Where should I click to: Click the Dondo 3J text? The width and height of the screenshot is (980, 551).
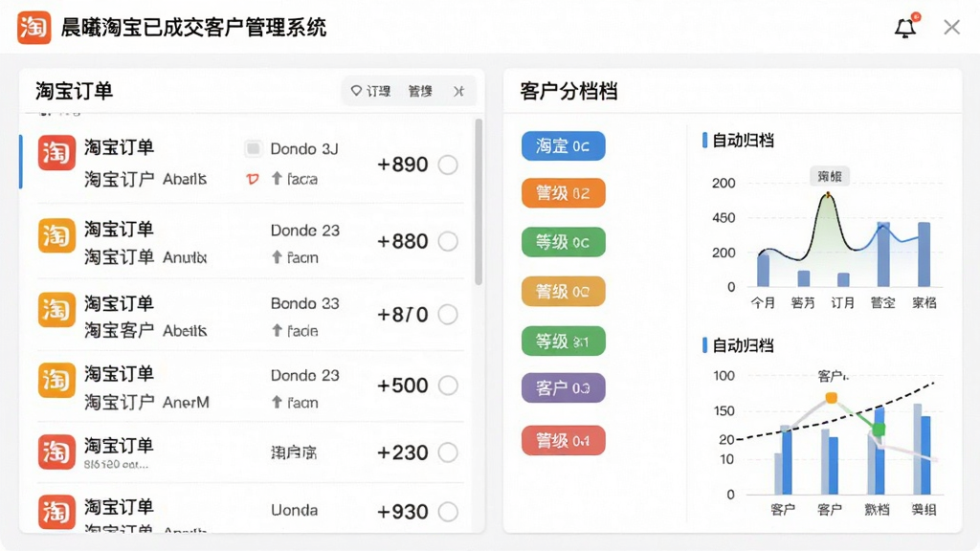pyautogui.click(x=304, y=148)
